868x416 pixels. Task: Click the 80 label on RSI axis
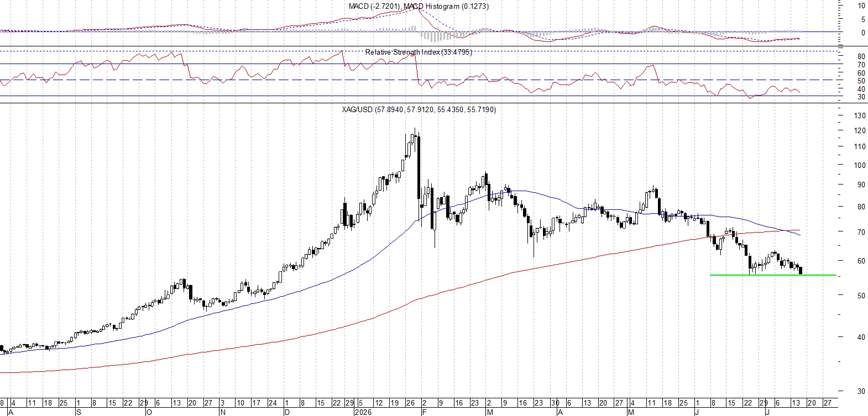pos(861,56)
